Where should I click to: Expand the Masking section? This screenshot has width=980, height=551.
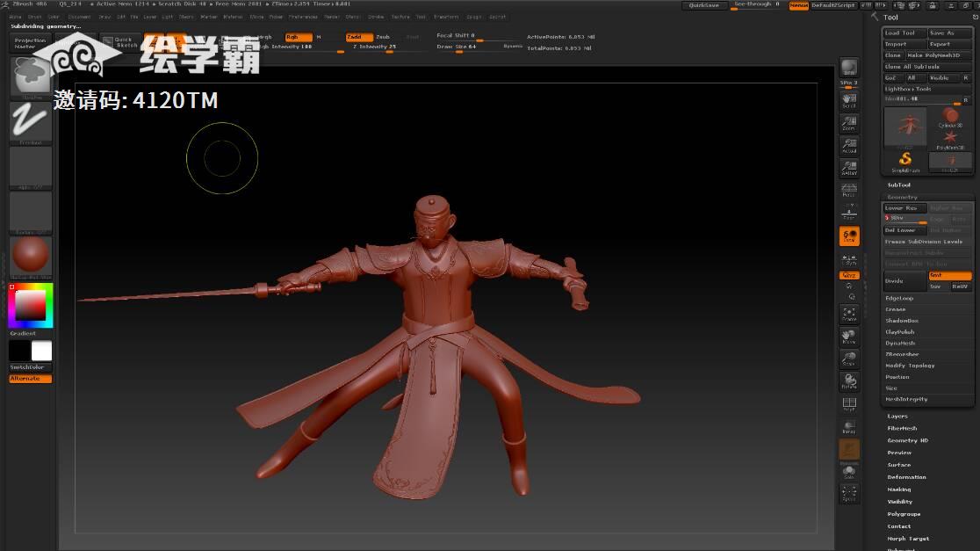tap(899, 489)
